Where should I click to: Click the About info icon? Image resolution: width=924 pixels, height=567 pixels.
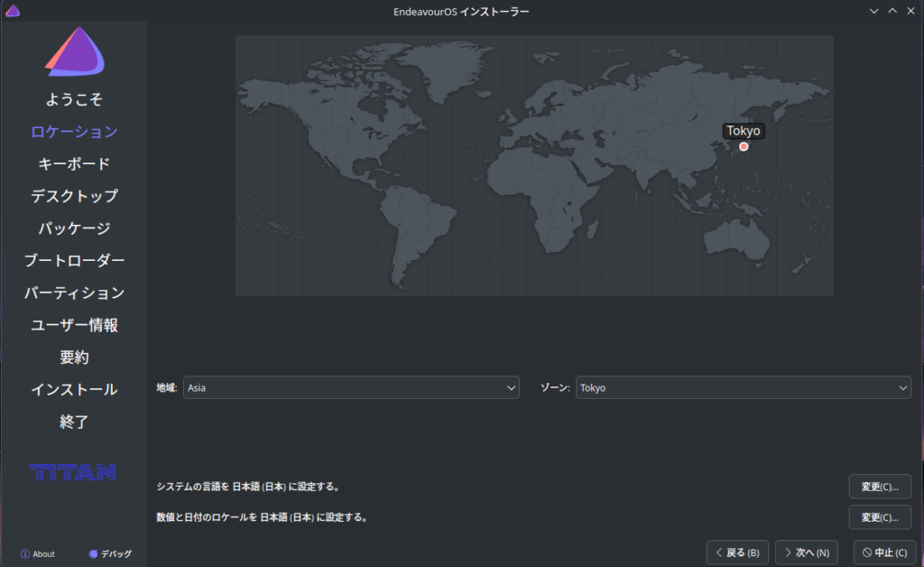(25, 553)
